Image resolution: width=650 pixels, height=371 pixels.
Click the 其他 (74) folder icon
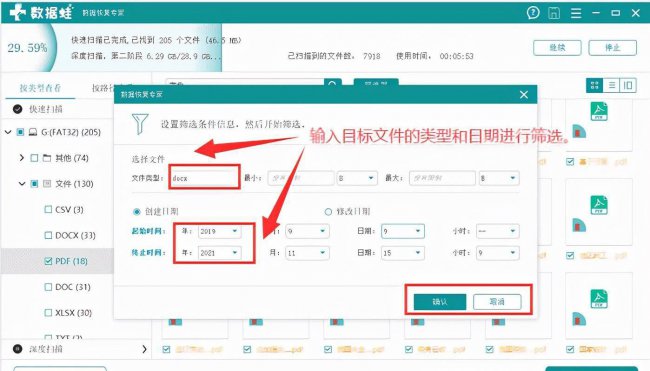pyautogui.click(x=47, y=158)
